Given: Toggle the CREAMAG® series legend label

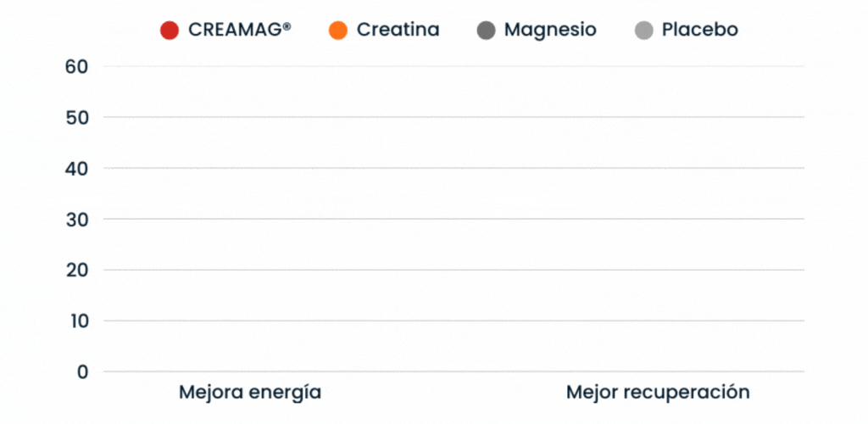Looking at the screenshot, I should [x=239, y=30].
